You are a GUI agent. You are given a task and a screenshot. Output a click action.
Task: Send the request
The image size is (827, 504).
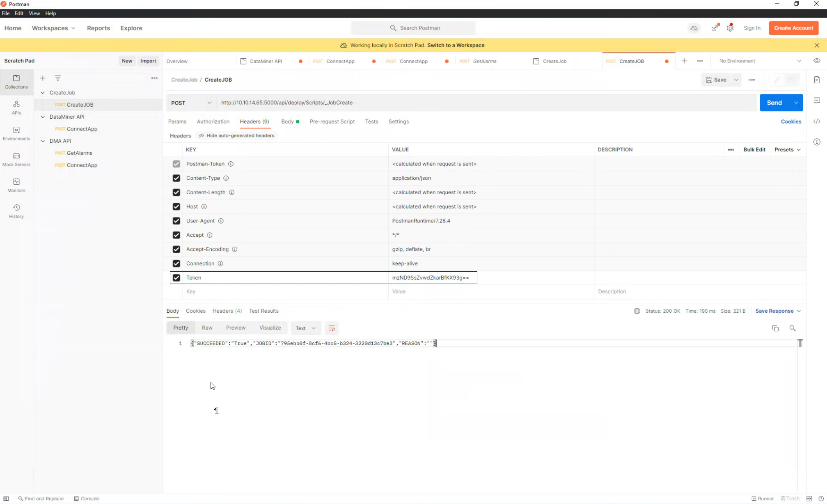coord(774,103)
